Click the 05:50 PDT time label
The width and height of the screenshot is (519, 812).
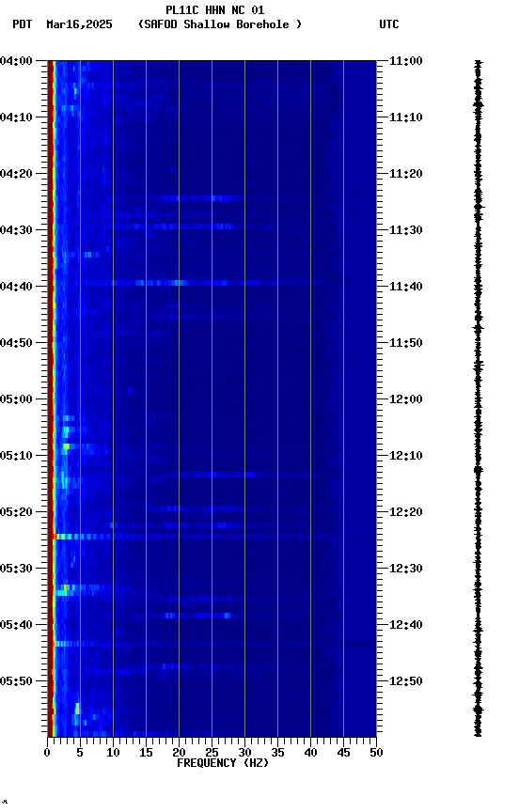[x=16, y=681]
